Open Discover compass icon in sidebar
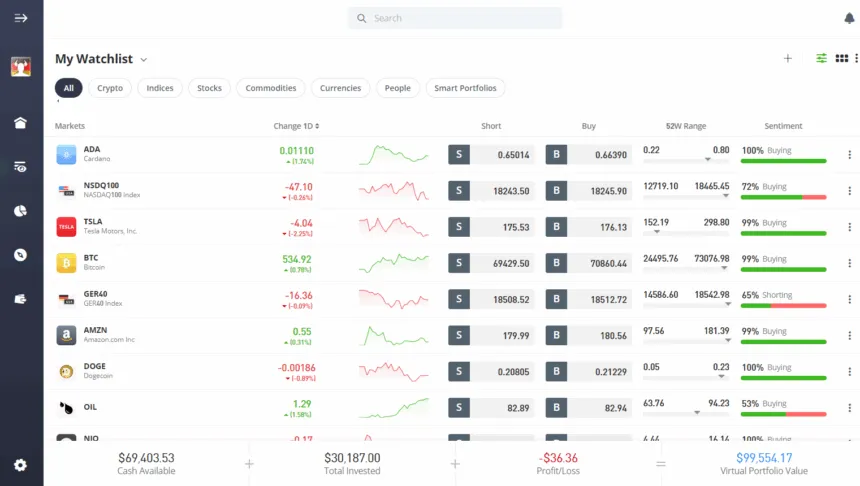The width and height of the screenshot is (860, 486). coord(20,255)
